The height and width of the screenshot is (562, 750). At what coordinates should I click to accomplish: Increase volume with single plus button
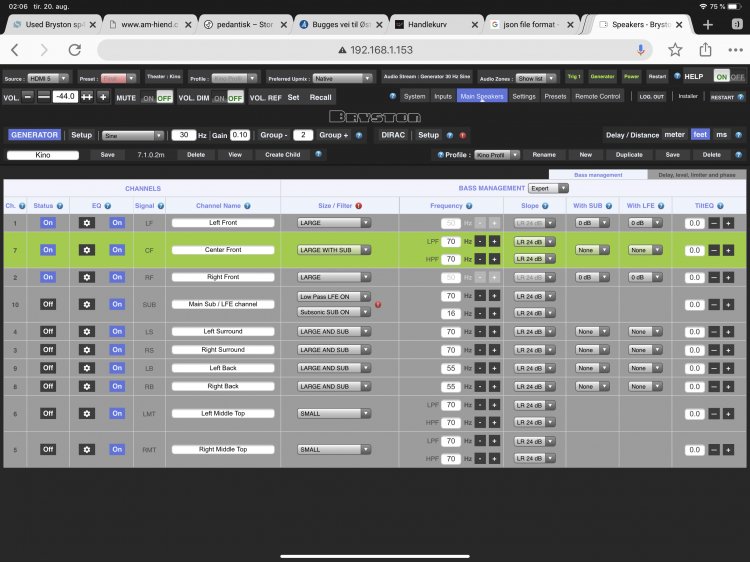coord(103,97)
